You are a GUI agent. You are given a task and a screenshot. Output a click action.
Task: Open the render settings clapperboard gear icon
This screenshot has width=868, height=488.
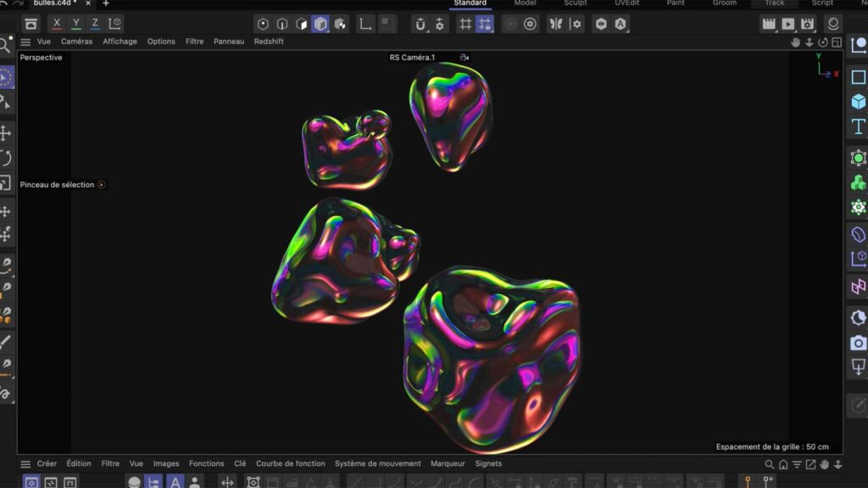pos(807,24)
